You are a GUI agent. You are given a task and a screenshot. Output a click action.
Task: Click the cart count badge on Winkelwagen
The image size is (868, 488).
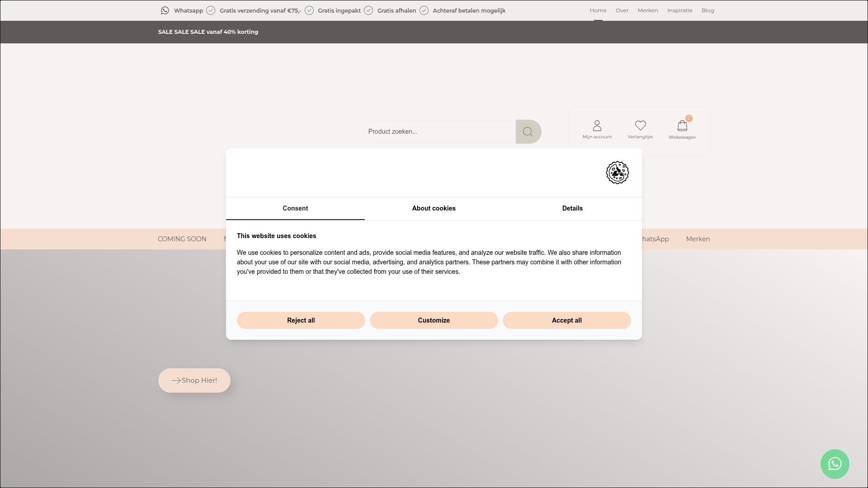(689, 118)
